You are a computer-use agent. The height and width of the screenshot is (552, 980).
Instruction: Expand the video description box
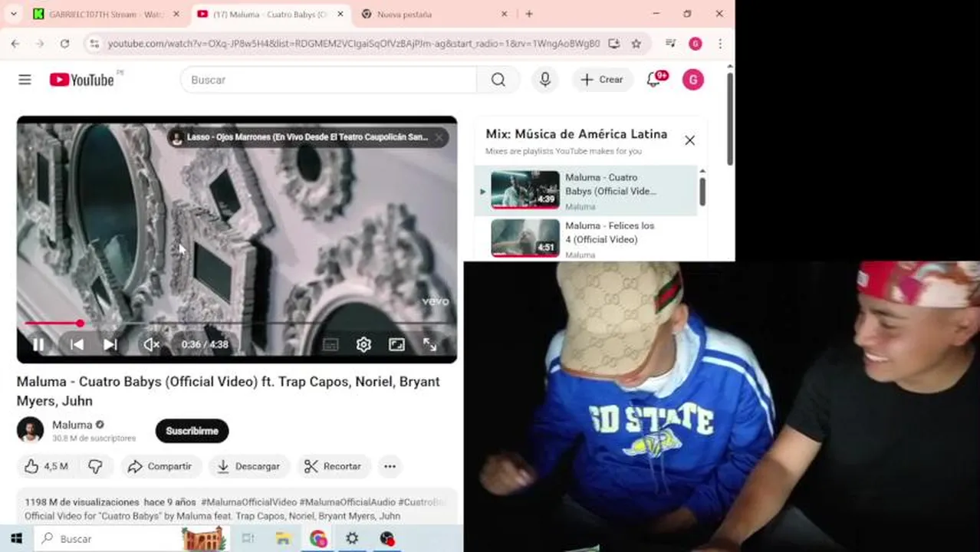pyautogui.click(x=237, y=508)
